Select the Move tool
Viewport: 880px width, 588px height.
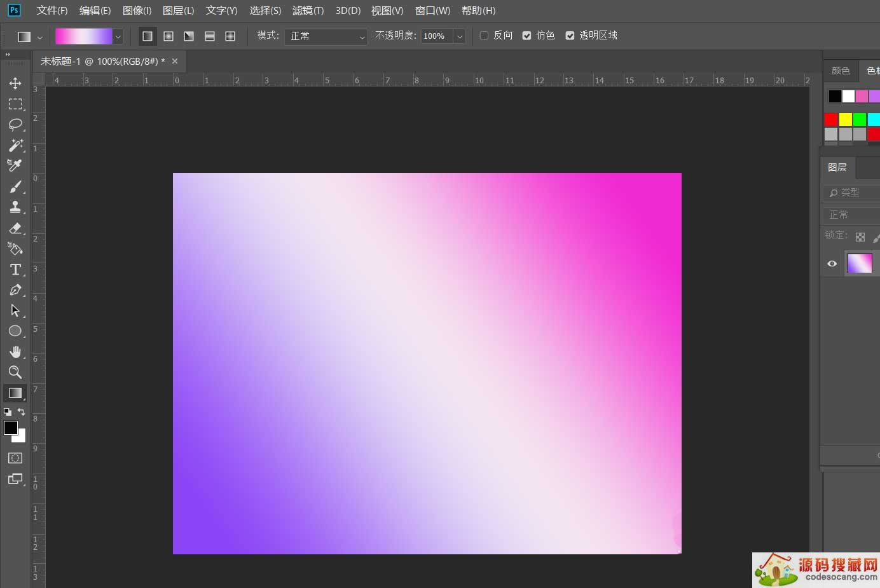[15, 83]
